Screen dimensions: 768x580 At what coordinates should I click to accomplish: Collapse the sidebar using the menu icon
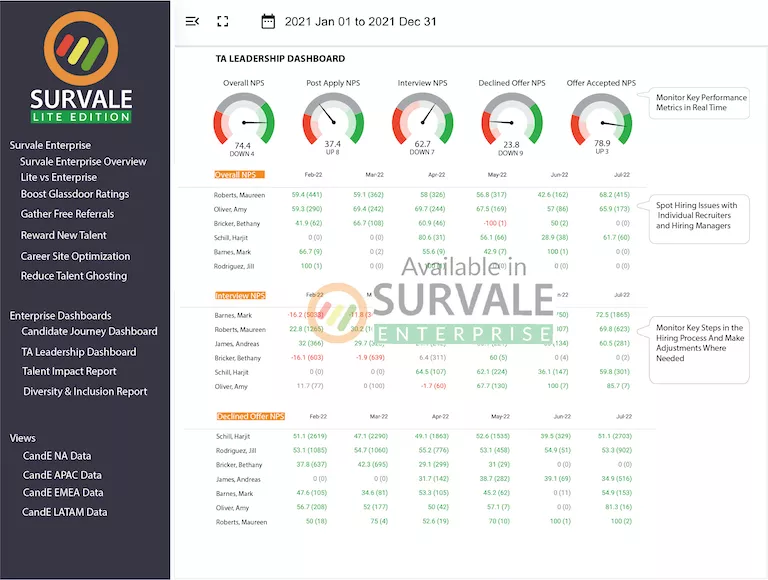pyautogui.click(x=192, y=21)
